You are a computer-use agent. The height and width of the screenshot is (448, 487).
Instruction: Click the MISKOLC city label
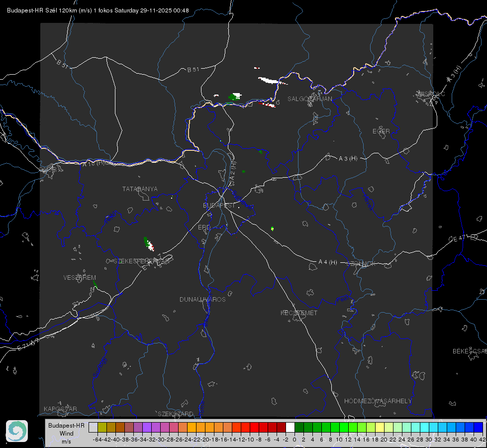coord(431,94)
